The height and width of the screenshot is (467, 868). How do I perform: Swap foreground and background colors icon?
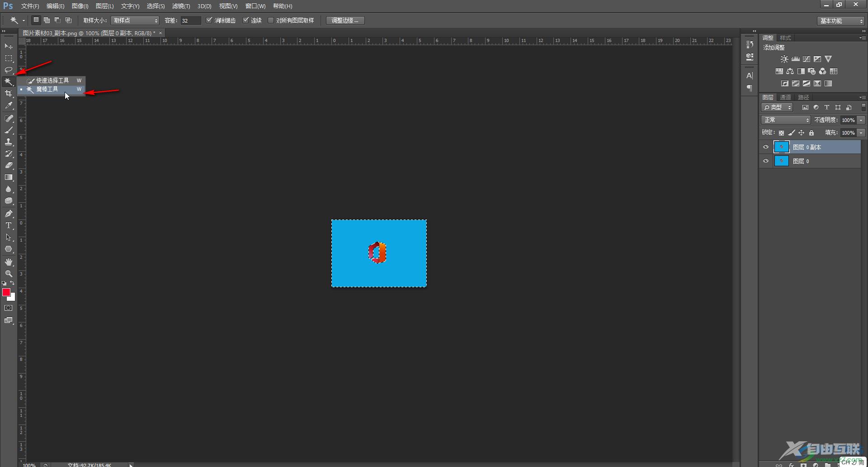(x=13, y=283)
